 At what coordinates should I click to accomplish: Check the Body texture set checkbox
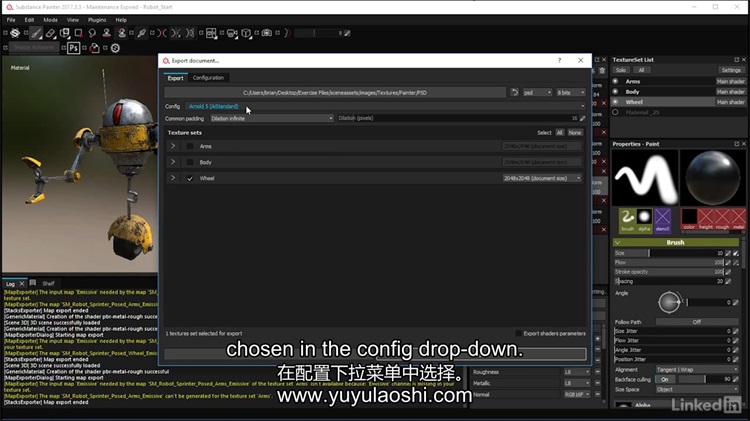[190, 162]
